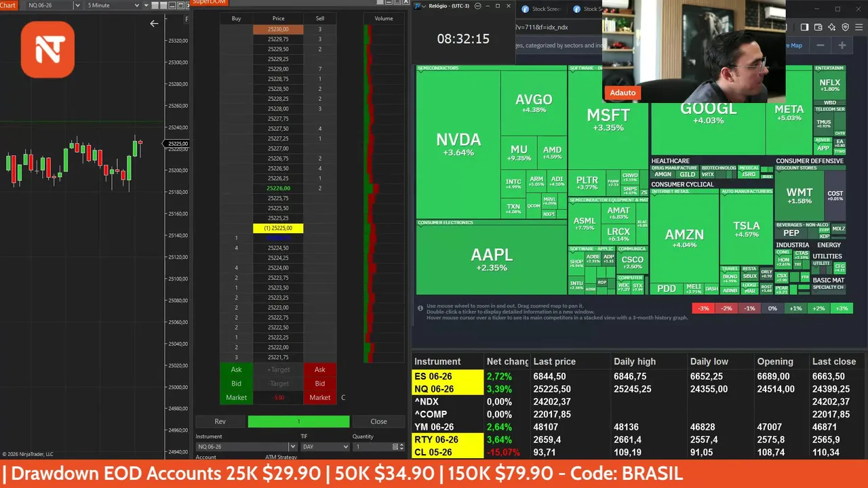Open the browser main menu hamburger icon

click(858, 27)
